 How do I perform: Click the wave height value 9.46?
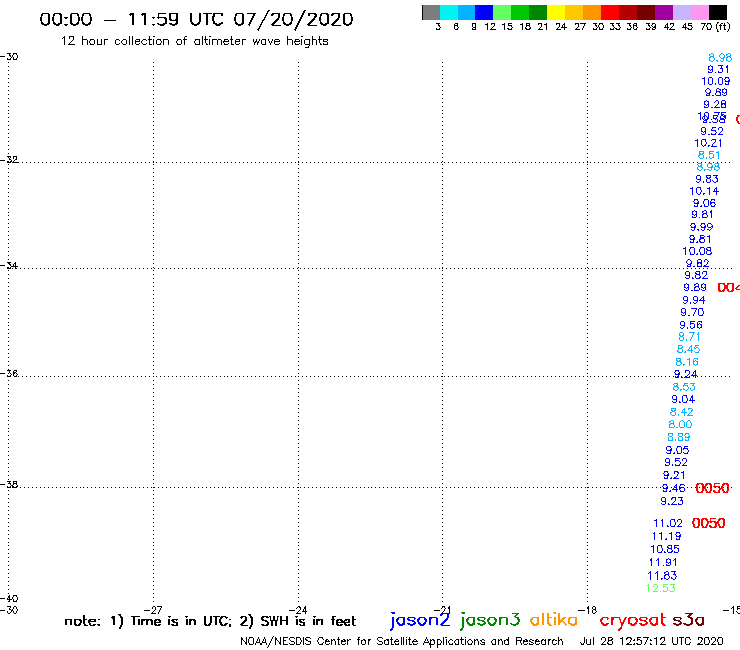point(673,488)
